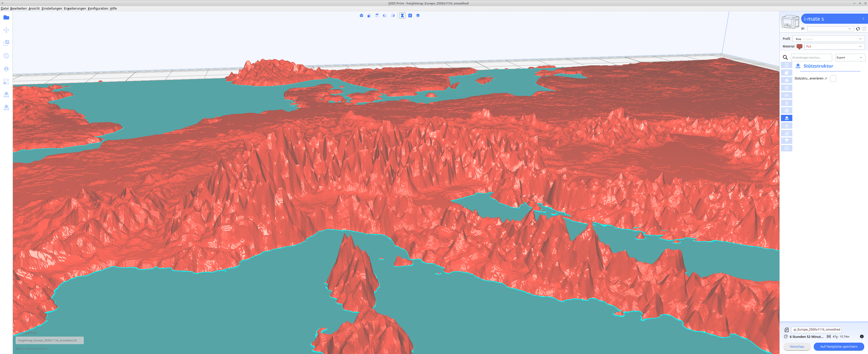The height and width of the screenshot is (354, 868).
Task: Toggle the X-ray view icon
Action: (410, 15)
